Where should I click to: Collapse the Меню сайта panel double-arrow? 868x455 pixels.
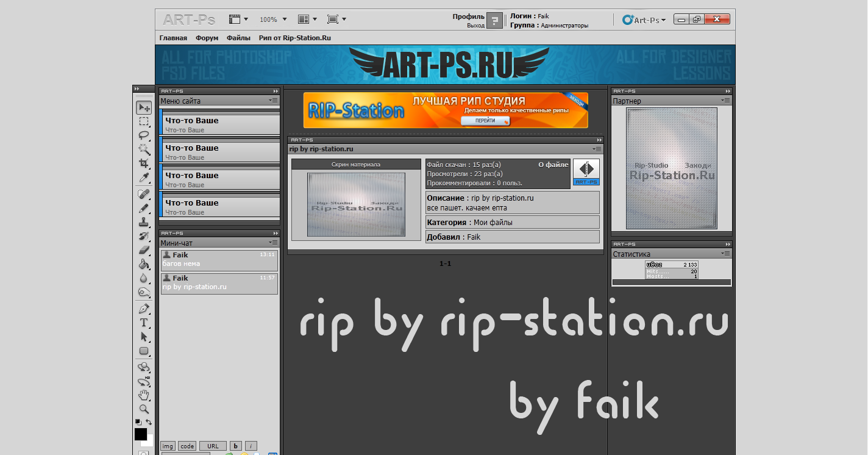click(x=276, y=91)
